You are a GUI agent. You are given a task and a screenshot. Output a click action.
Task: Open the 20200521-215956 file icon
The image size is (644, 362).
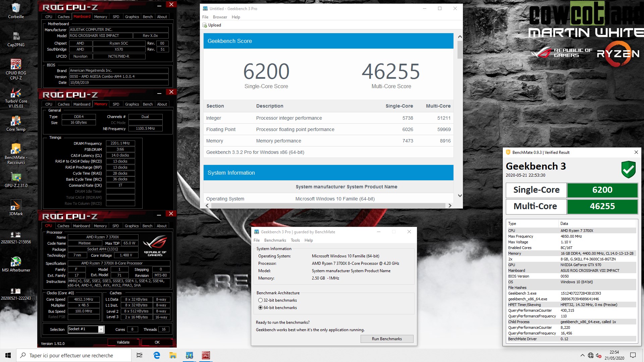16,237
